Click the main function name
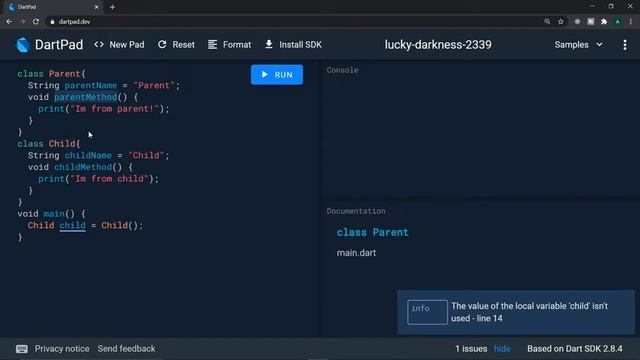640x360 pixels. coord(54,213)
